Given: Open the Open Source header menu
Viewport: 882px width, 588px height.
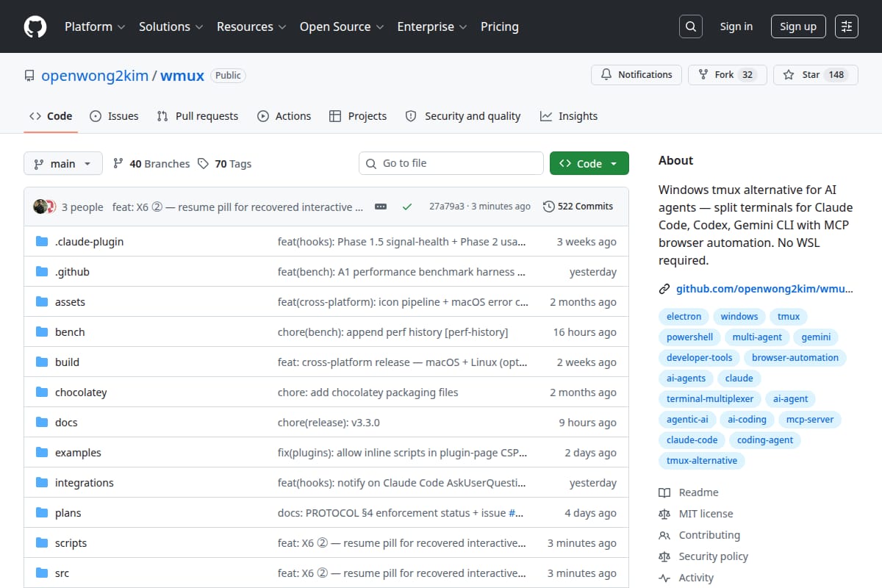Looking at the screenshot, I should tap(342, 26).
